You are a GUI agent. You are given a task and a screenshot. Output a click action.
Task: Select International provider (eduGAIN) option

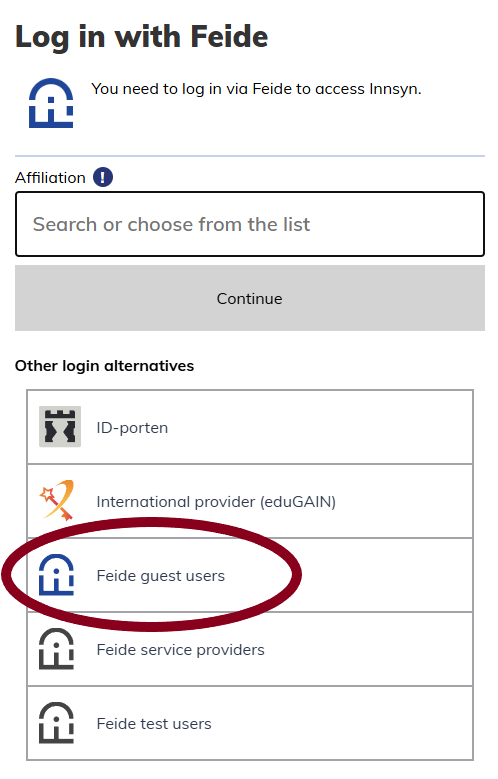coord(249,501)
